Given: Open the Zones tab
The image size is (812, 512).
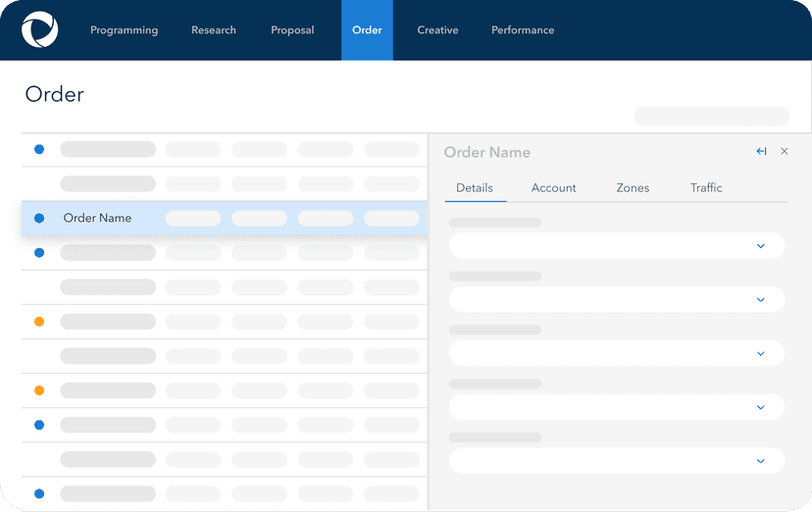Looking at the screenshot, I should 633,188.
